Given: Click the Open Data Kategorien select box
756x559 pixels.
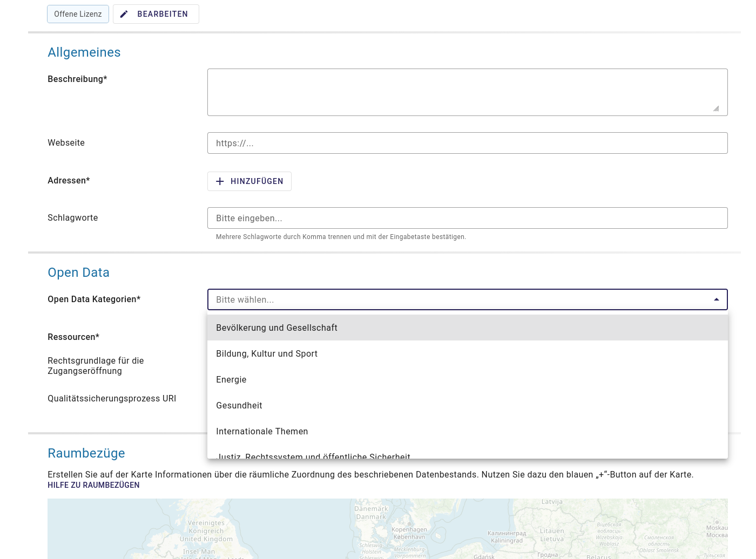Looking at the screenshot, I should pyautogui.click(x=468, y=299).
